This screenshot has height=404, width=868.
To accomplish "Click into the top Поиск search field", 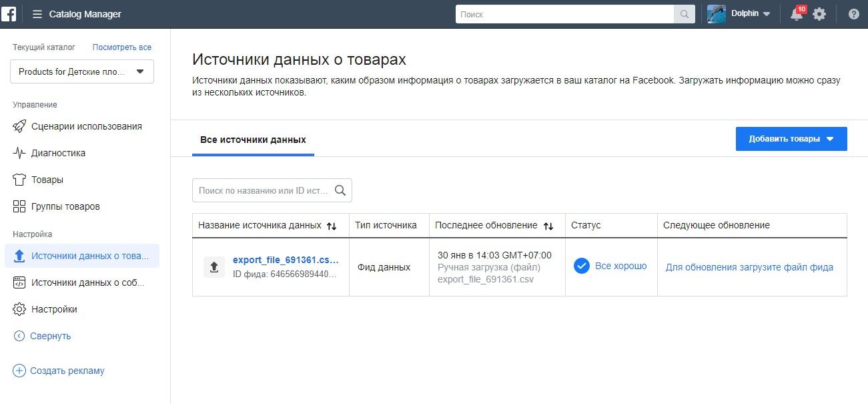I will click(565, 14).
